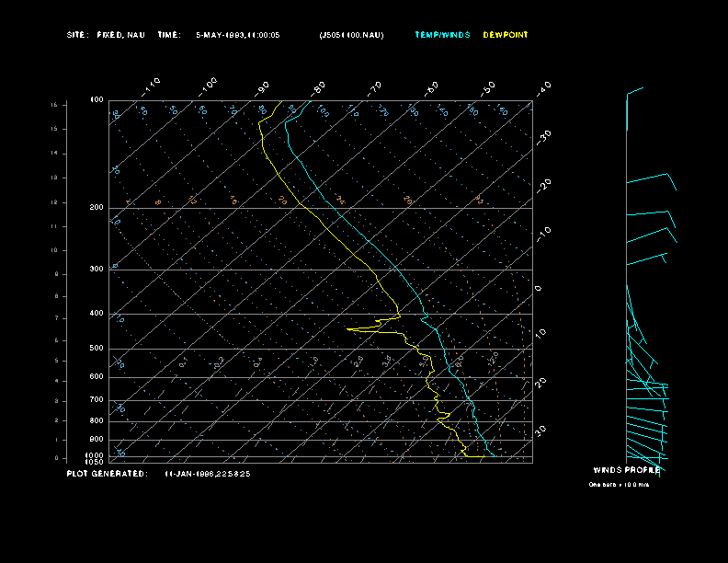
Task: Click the -110 temperature axis label
Action: click(153, 85)
